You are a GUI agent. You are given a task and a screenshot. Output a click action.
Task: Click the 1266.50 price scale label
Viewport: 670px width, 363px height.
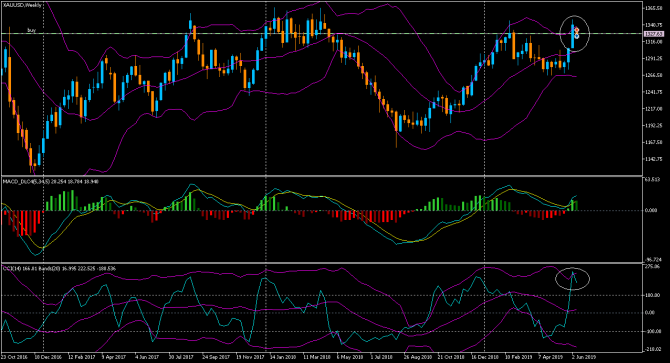654,75
